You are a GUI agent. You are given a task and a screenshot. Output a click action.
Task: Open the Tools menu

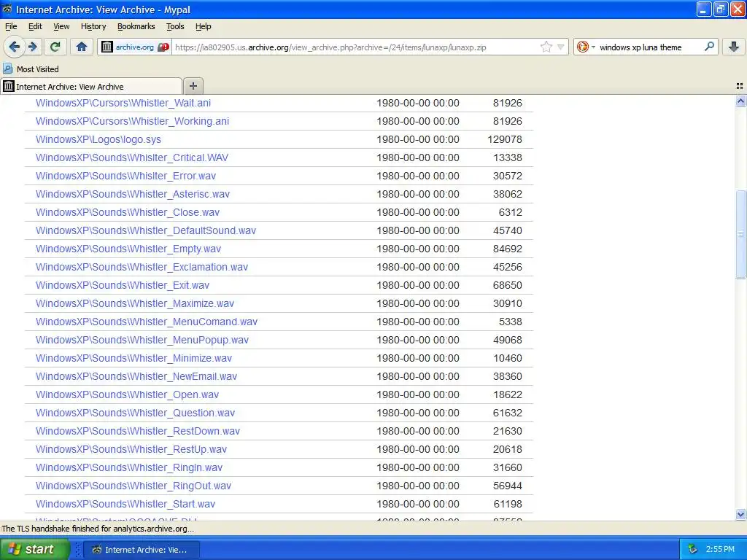point(175,26)
